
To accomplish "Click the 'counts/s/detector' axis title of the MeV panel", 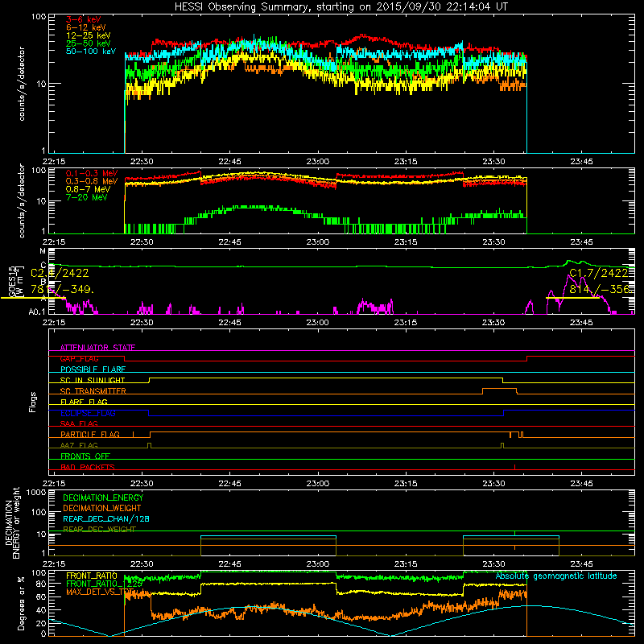I will point(22,200).
